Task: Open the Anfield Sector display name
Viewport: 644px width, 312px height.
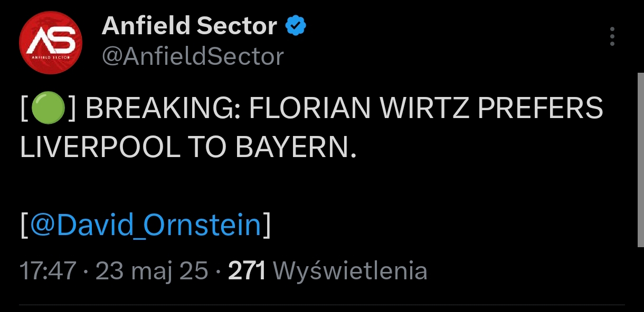Action: tap(189, 26)
